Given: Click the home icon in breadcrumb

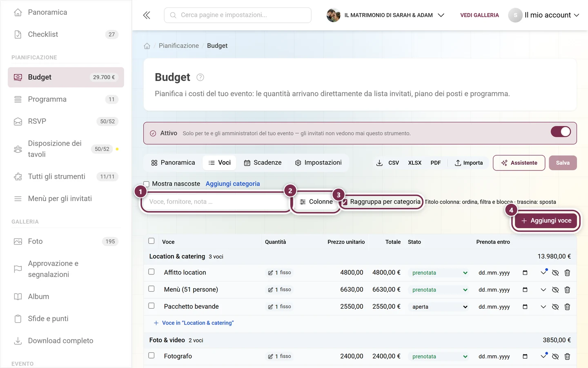Looking at the screenshot, I should point(147,46).
